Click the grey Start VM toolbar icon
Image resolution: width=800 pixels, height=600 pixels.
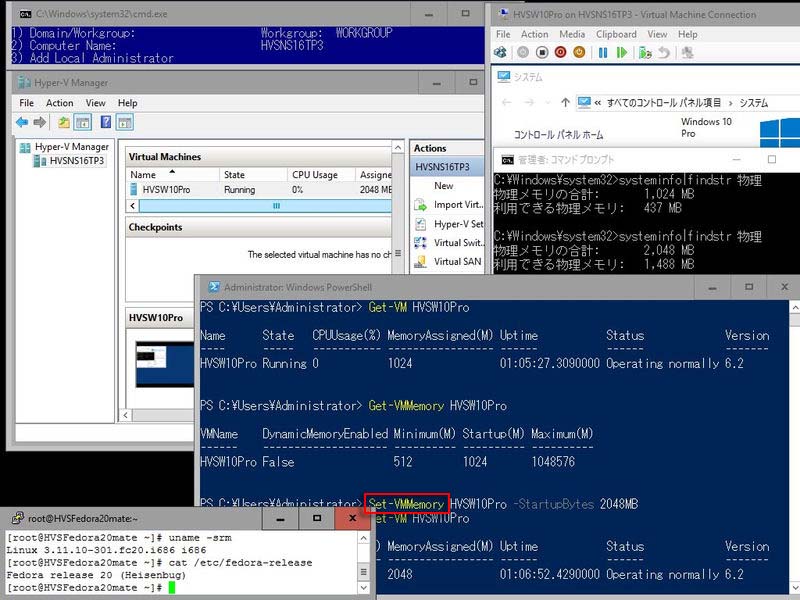[523, 53]
